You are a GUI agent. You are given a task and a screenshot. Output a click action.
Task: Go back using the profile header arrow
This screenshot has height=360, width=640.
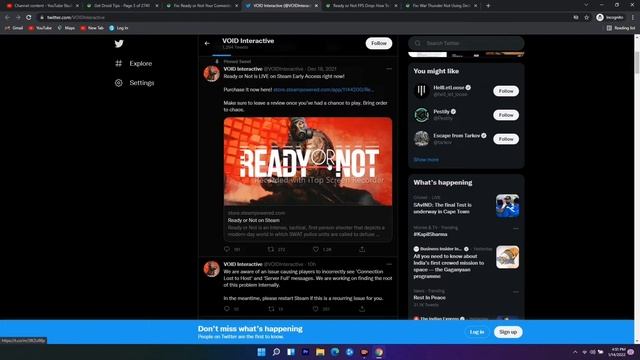(x=207, y=43)
